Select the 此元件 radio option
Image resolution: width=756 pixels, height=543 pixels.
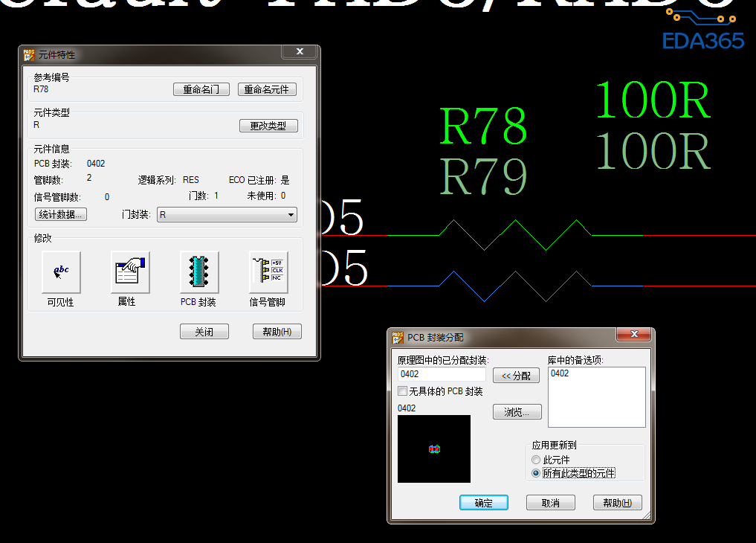tap(536, 460)
